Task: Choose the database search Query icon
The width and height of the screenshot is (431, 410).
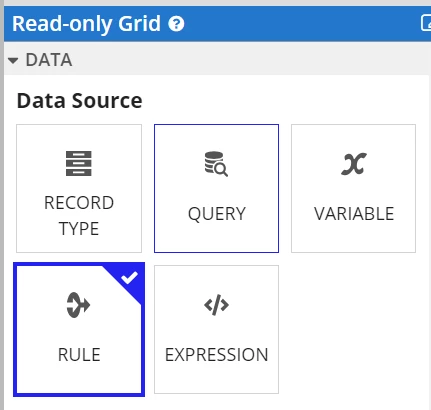Action: tap(216, 164)
